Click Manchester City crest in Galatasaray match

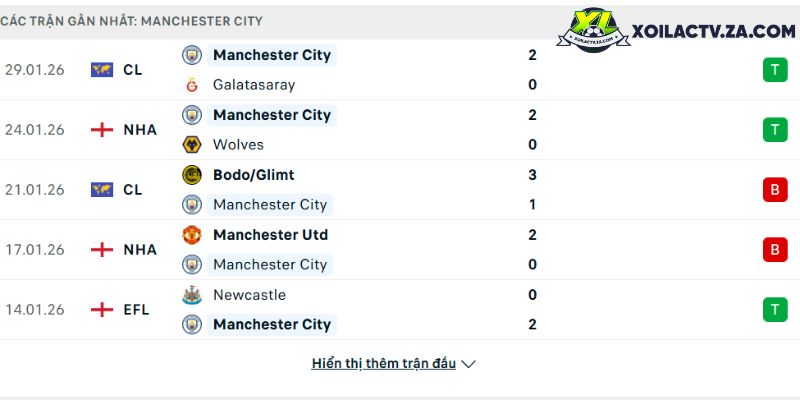click(192, 55)
